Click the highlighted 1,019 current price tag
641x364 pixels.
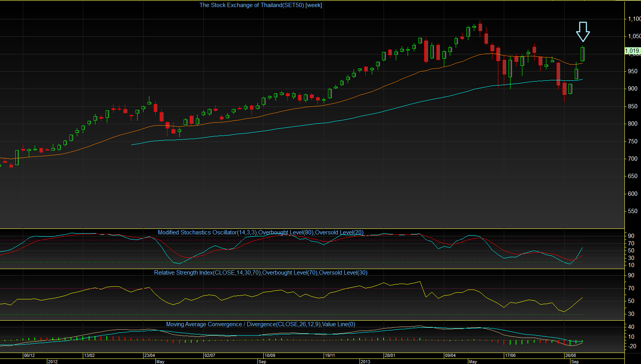pos(633,51)
